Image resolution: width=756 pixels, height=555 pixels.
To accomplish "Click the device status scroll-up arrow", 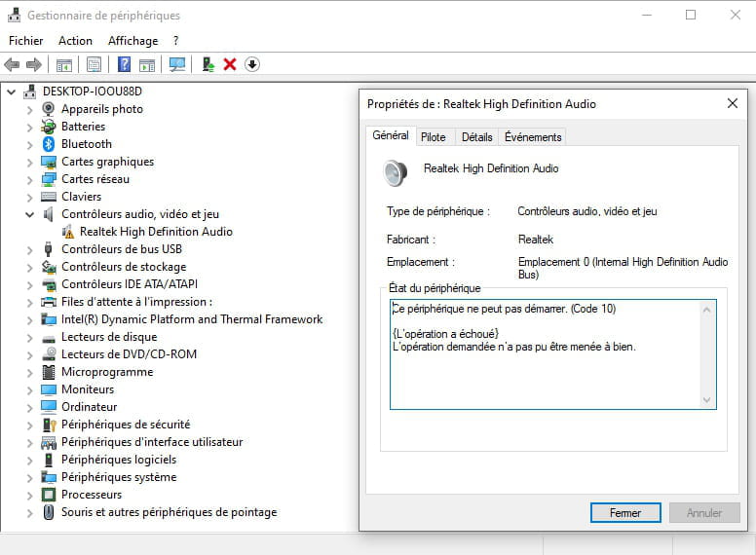I will (x=707, y=310).
